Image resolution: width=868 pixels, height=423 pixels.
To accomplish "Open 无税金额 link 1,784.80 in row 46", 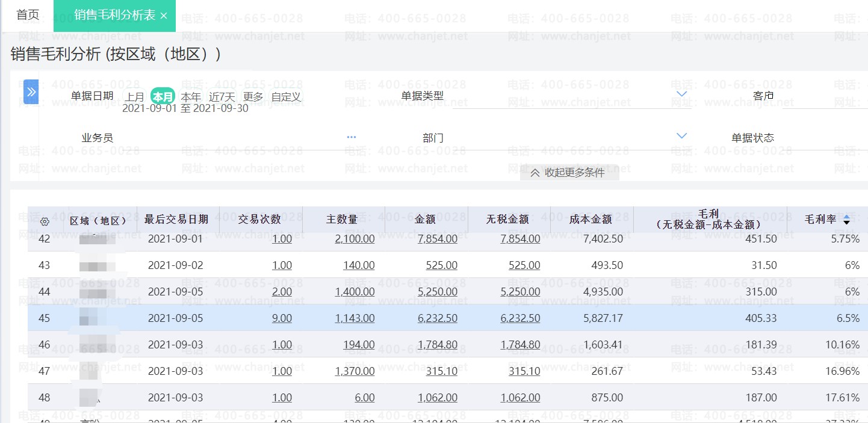I will pyautogui.click(x=520, y=345).
